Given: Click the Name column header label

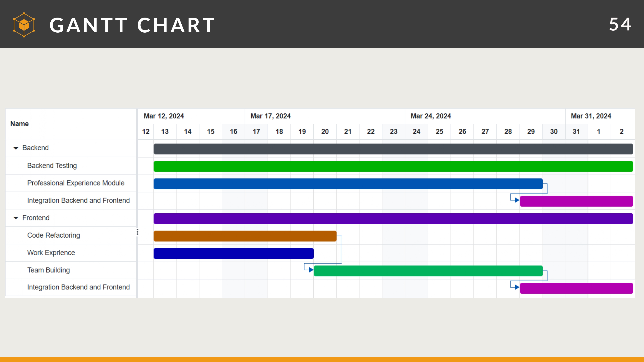Looking at the screenshot, I should pos(19,124).
